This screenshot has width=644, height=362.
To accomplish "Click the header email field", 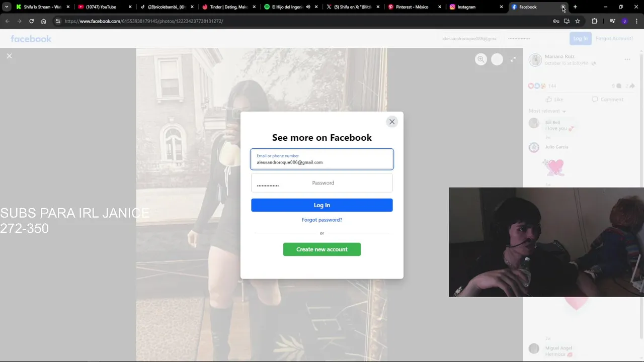I will 470,39.
